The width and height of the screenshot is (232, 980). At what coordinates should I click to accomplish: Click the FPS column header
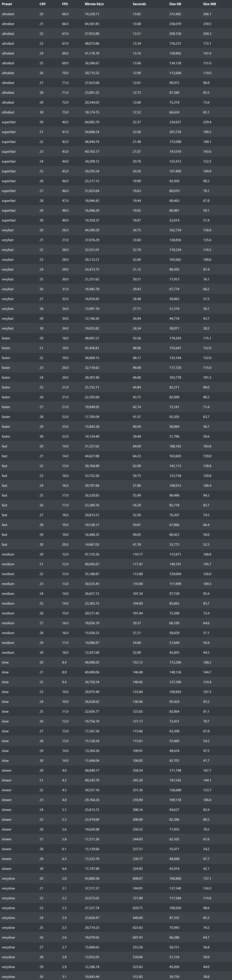(x=65, y=4)
